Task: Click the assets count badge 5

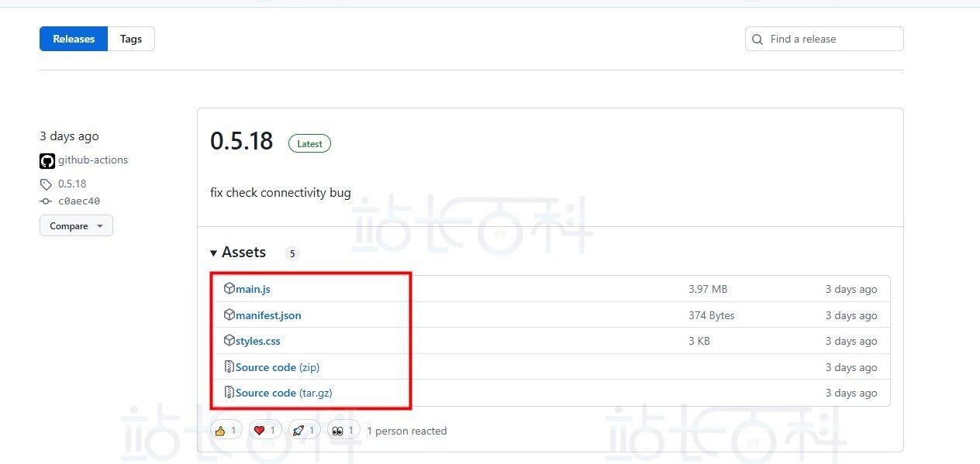Action: pyautogui.click(x=292, y=253)
